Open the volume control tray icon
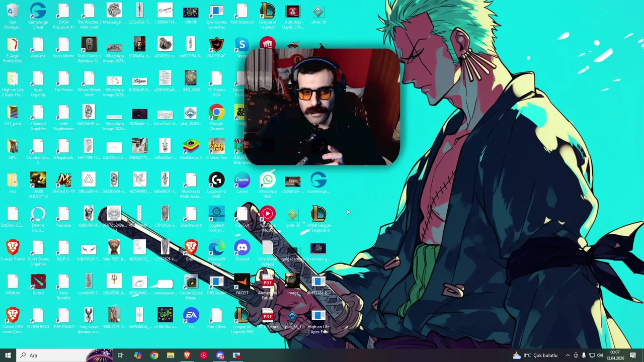 click(600, 355)
